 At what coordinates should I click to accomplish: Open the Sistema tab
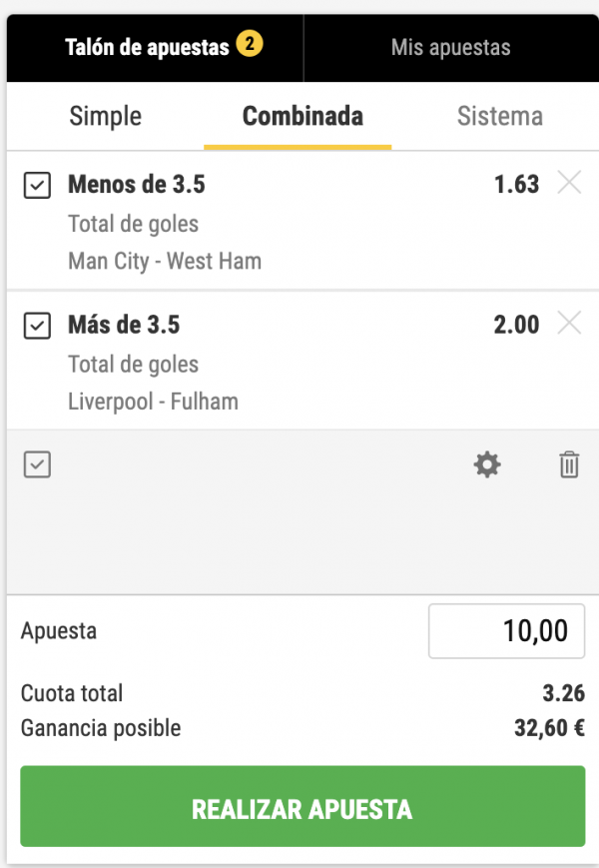coord(499,116)
